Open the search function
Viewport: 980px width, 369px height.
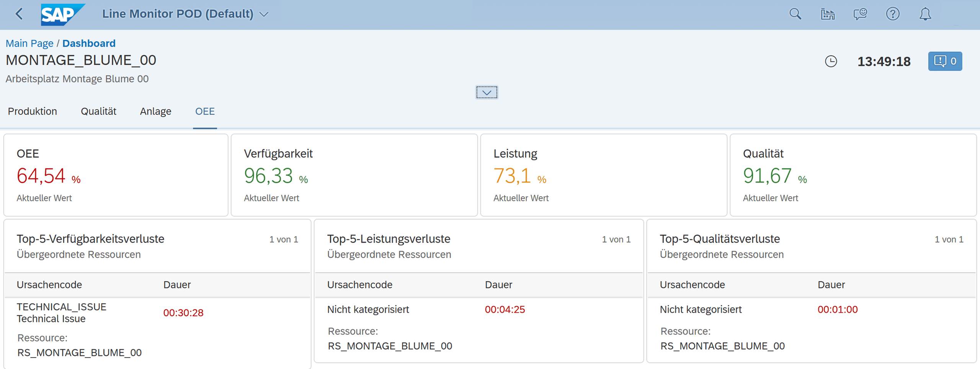click(795, 14)
